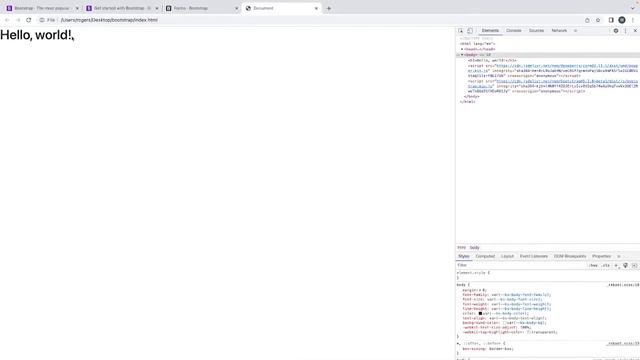The image size is (640, 360).
Task: Toggle computed styles sidebar icon
Action: tap(634, 265)
